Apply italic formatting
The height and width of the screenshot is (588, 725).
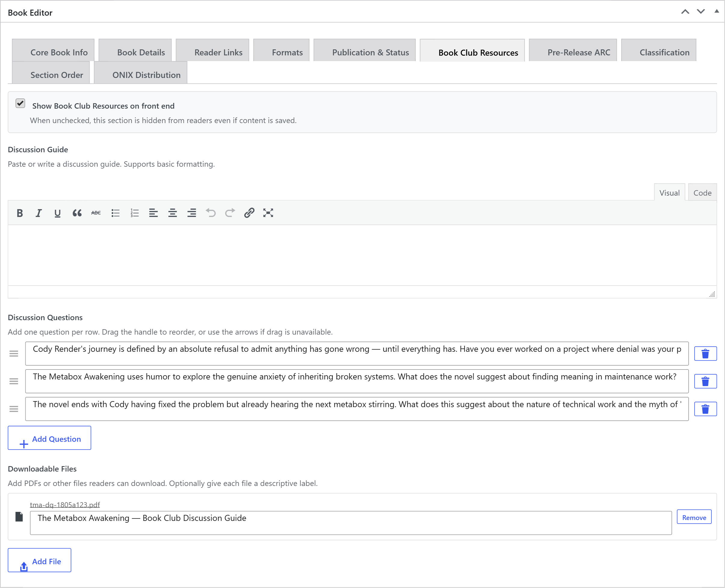coord(39,213)
